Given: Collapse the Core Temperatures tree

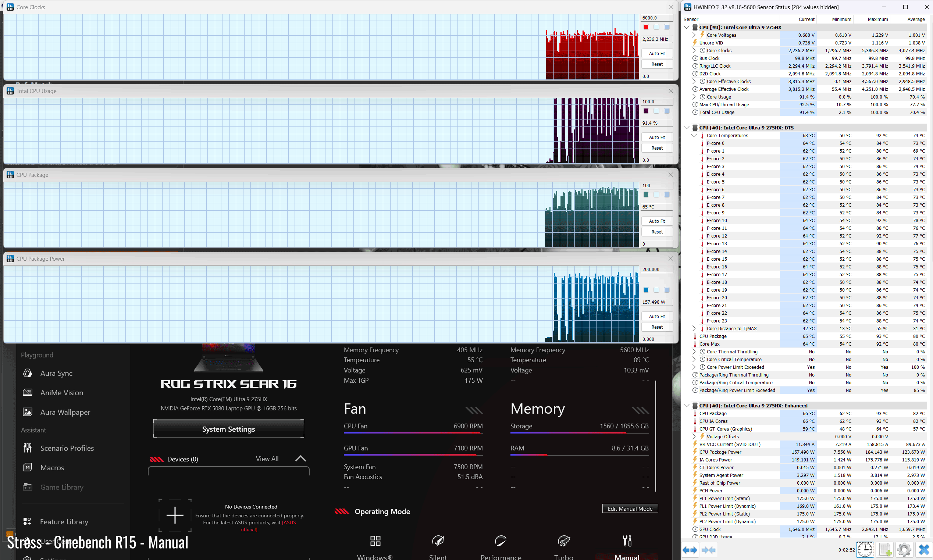Looking at the screenshot, I should (694, 135).
